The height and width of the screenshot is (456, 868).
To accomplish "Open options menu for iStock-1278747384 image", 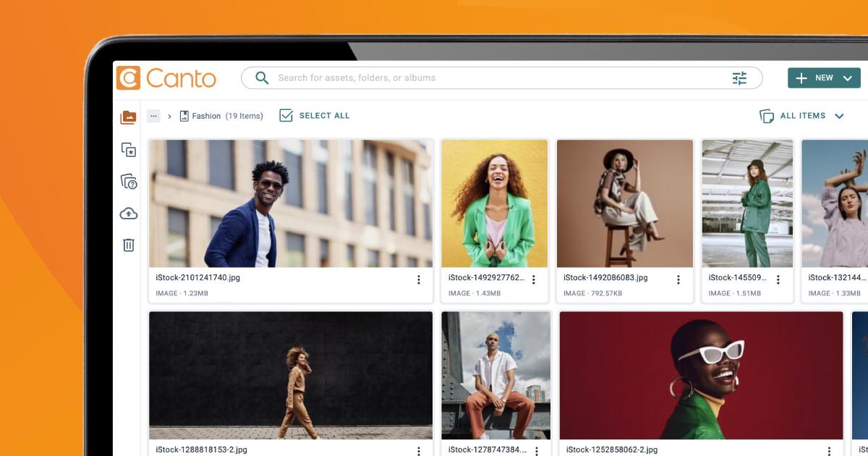I will click(537, 451).
